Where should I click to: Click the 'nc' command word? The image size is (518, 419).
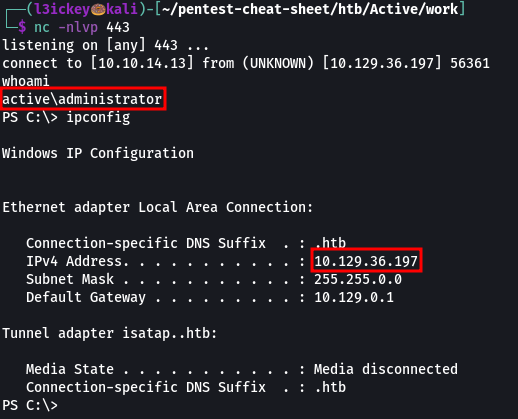42,27
